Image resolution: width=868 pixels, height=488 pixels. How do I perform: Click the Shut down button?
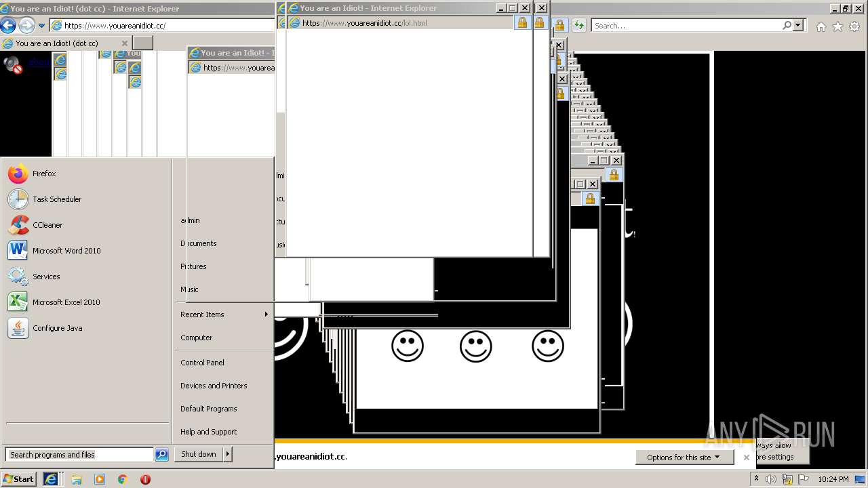point(199,454)
